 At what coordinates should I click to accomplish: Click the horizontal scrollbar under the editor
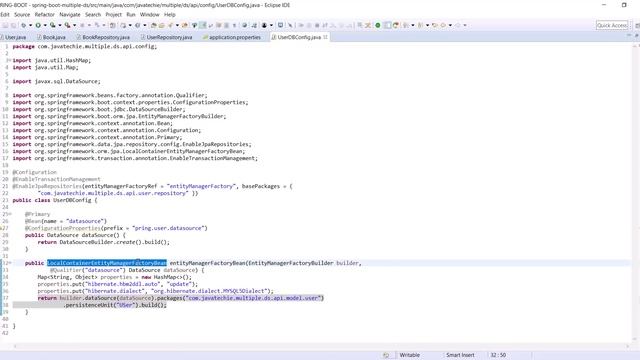pyautogui.click(x=321, y=346)
